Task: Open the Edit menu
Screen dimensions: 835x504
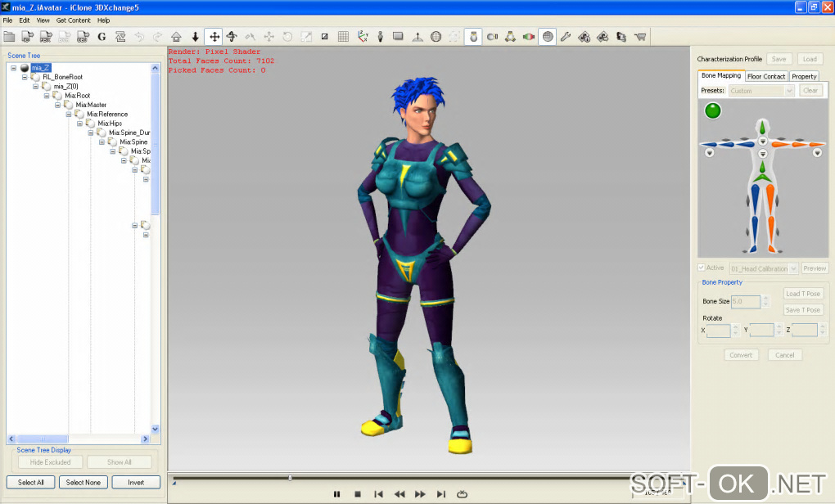Action: pos(25,20)
